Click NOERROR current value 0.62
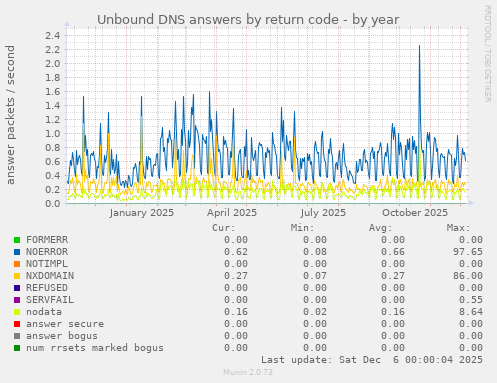Screen dimensions: 497x383 point(236,252)
